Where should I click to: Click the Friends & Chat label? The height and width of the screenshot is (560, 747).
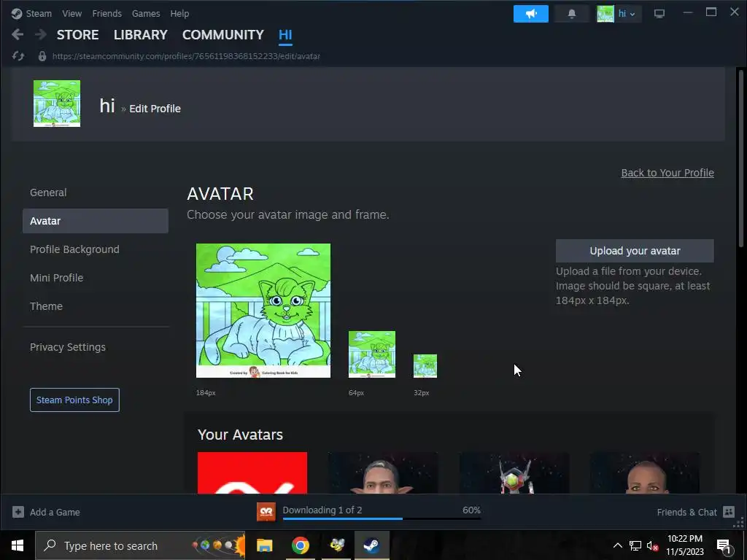pyautogui.click(x=686, y=513)
